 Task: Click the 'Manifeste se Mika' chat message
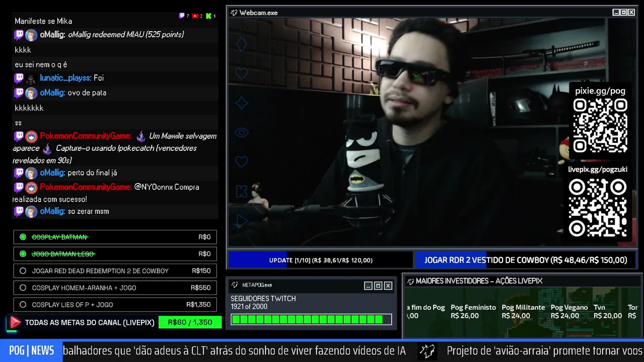tap(43, 21)
